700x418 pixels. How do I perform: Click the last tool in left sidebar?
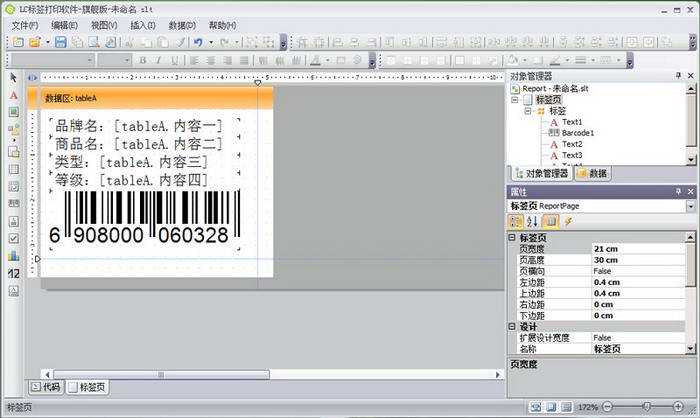click(13, 291)
